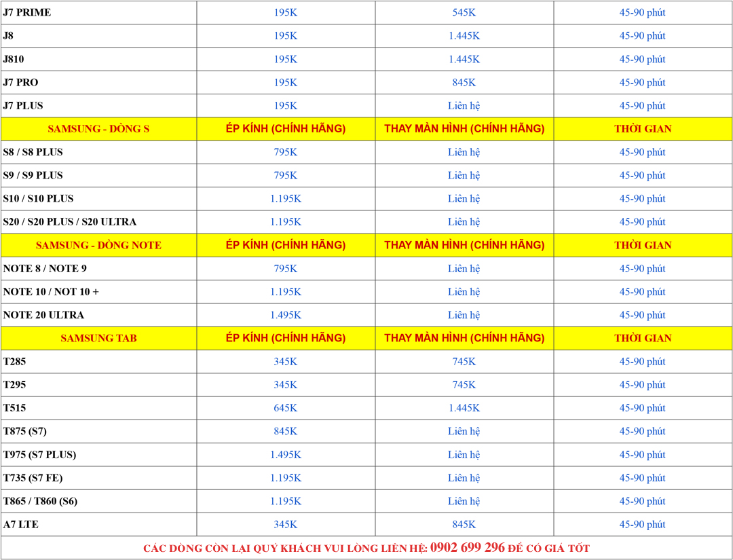Screen dimensions: 733x560
Task: Click the NOTE 20 ULTRA model name
Action: (43, 315)
